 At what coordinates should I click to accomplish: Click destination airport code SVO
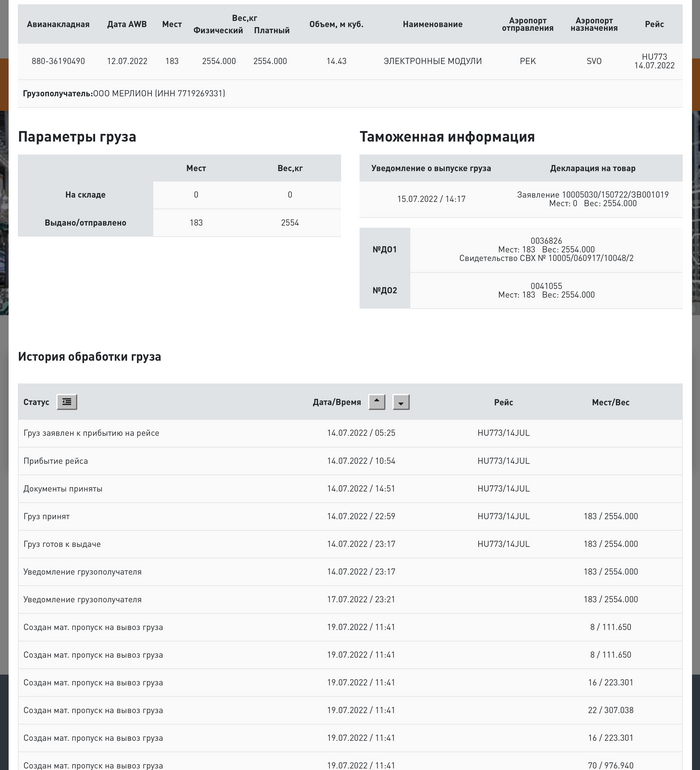coord(594,61)
